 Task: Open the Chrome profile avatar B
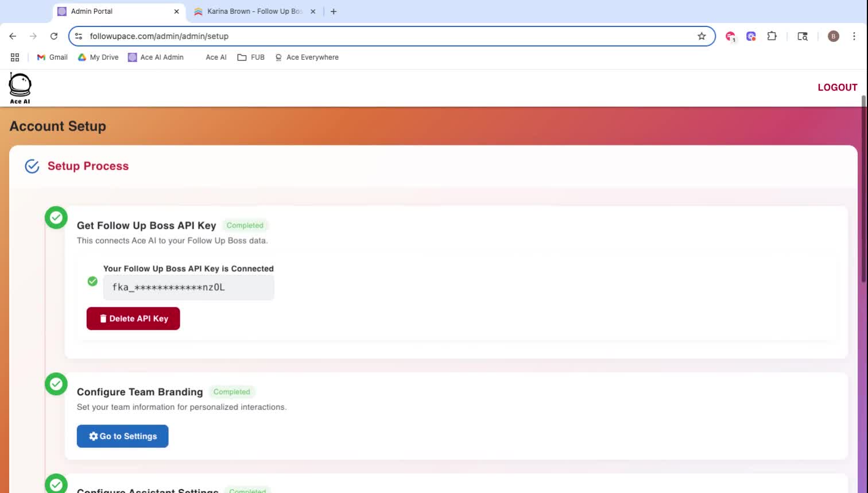pos(834,36)
